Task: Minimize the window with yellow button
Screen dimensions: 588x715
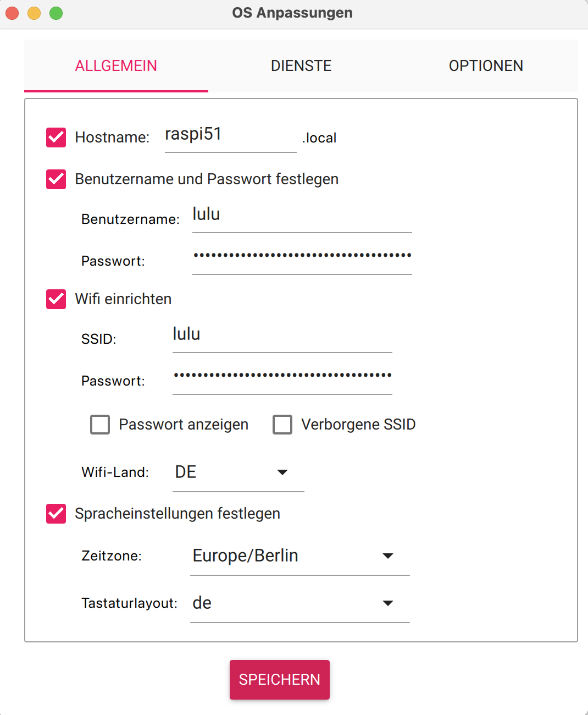Action: pos(34,13)
